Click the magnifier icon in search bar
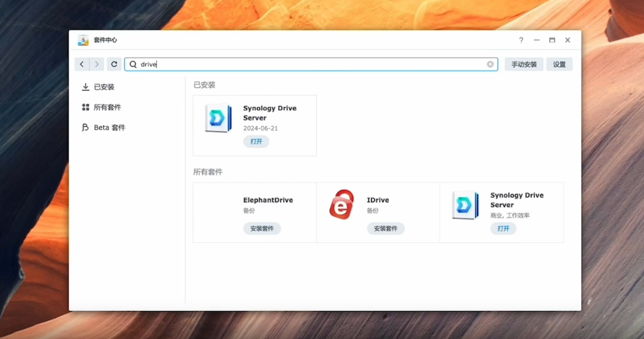This screenshot has height=339, width=644. pyautogui.click(x=133, y=64)
